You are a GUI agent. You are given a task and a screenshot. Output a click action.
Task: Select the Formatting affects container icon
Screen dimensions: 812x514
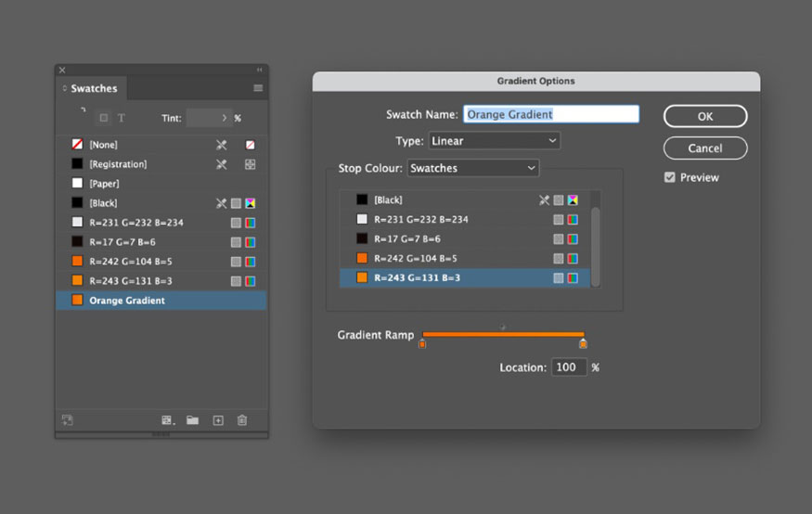tap(104, 118)
